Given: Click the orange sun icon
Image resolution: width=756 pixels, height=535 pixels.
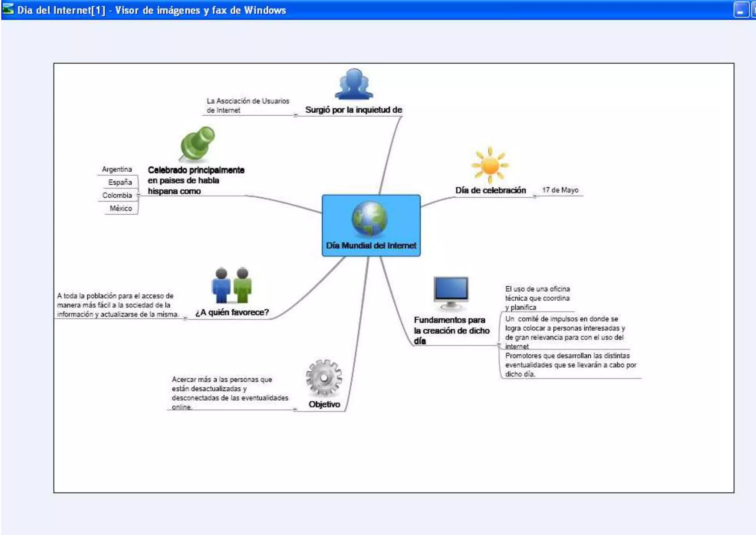Looking at the screenshot, I should pyautogui.click(x=490, y=165).
